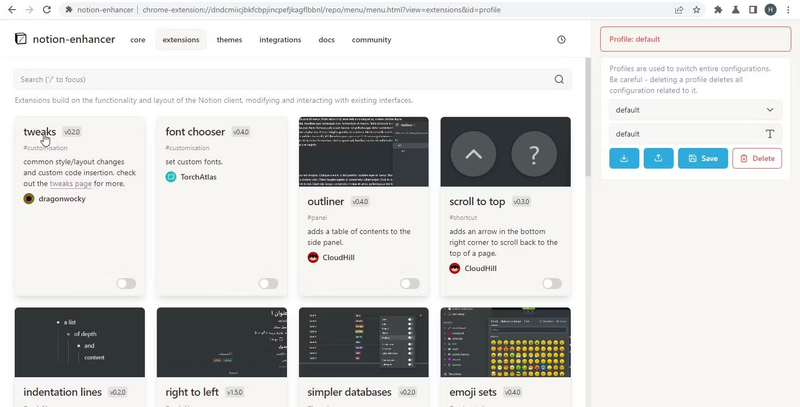Click the notion-enhancer logo icon

(21, 39)
